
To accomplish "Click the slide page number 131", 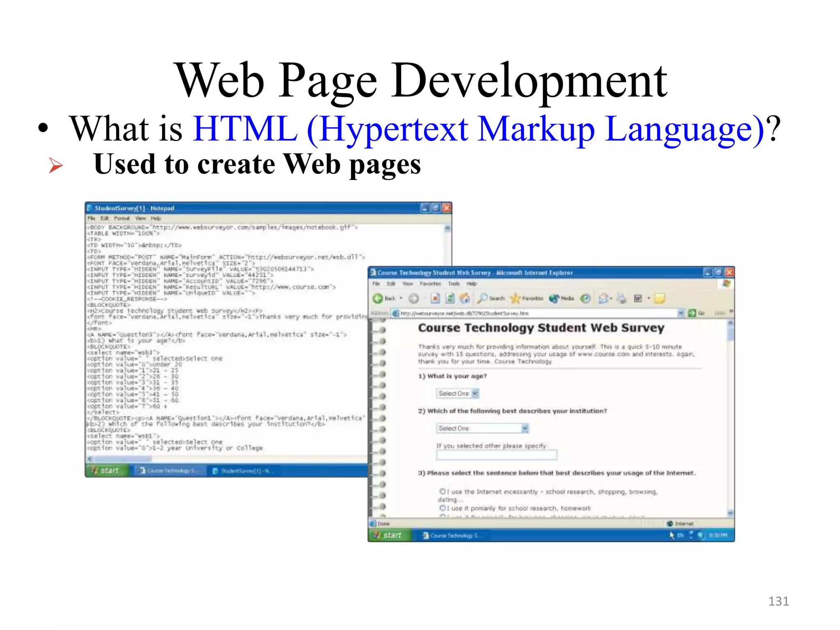I will [x=778, y=601].
